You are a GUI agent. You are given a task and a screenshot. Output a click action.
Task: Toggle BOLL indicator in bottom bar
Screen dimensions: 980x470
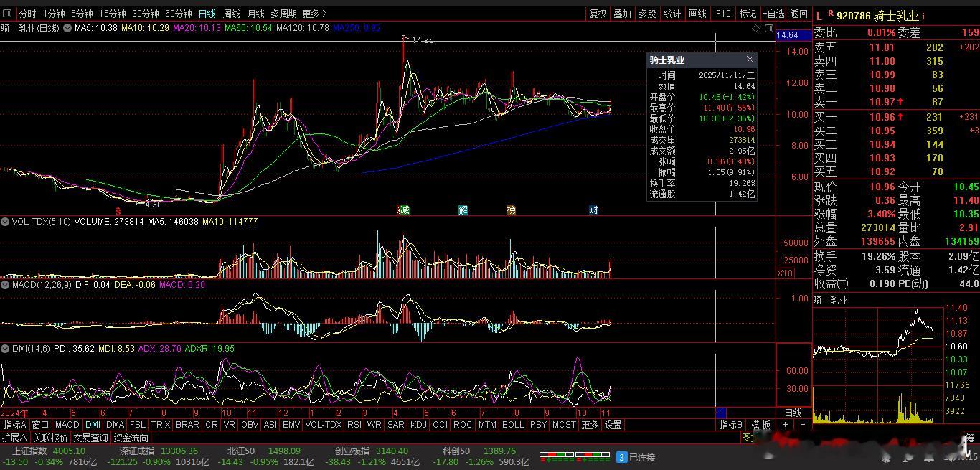(x=513, y=425)
